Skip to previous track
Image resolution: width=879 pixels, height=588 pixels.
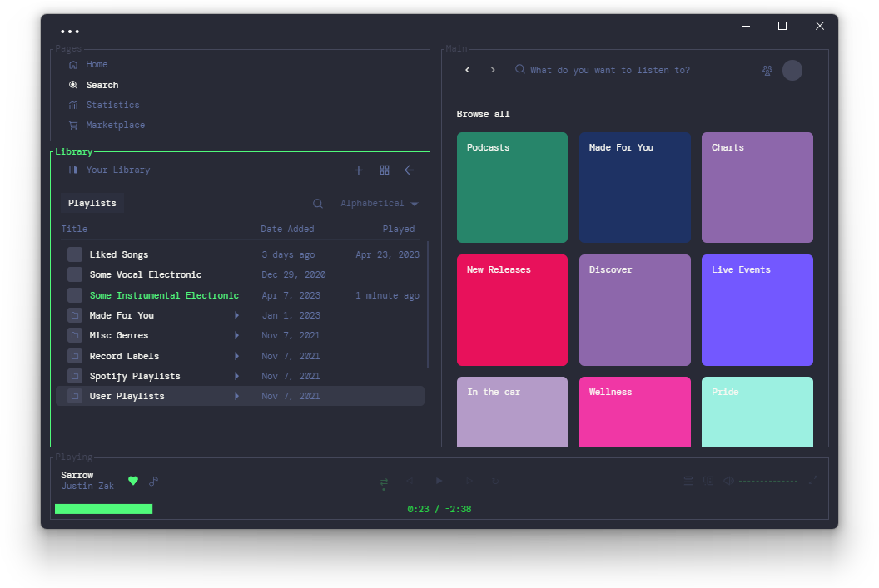coord(410,481)
